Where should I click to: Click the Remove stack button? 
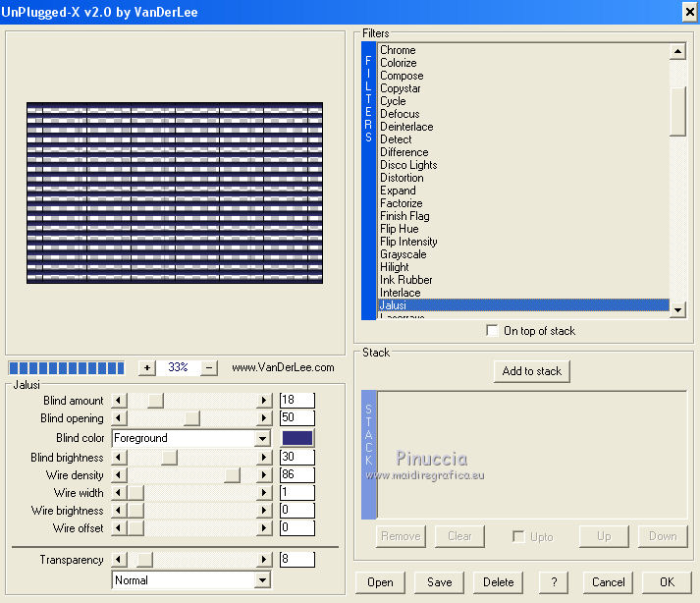(x=401, y=536)
